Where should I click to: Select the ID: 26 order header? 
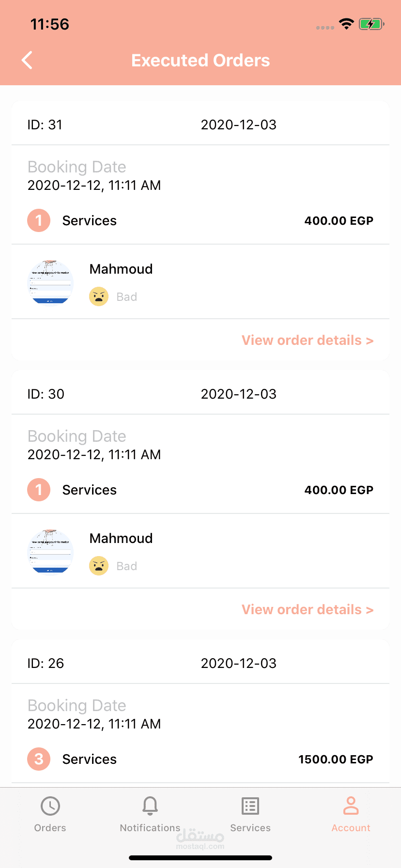tap(46, 663)
